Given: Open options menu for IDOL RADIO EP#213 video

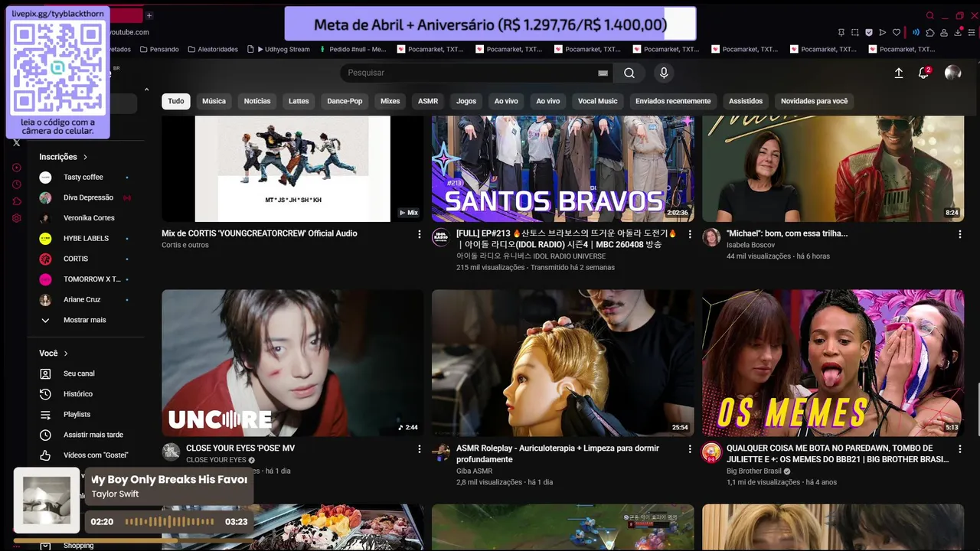Looking at the screenshot, I should (690, 233).
